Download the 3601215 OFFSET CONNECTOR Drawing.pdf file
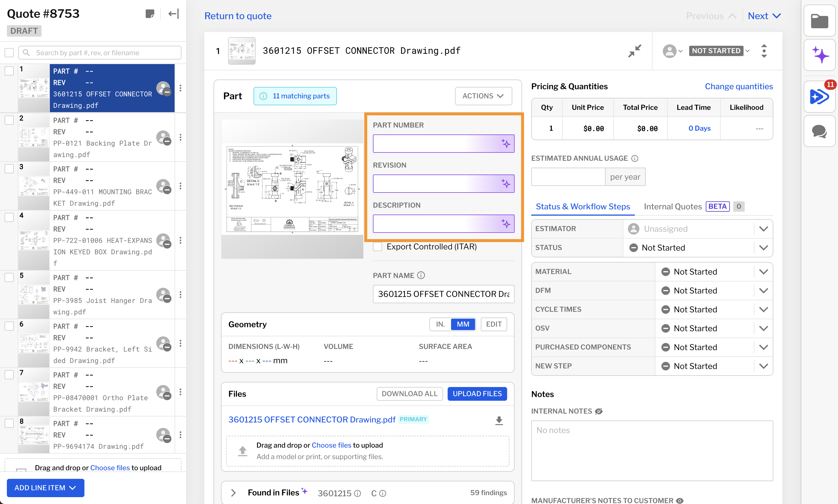The height and width of the screenshot is (504, 838). (x=499, y=420)
